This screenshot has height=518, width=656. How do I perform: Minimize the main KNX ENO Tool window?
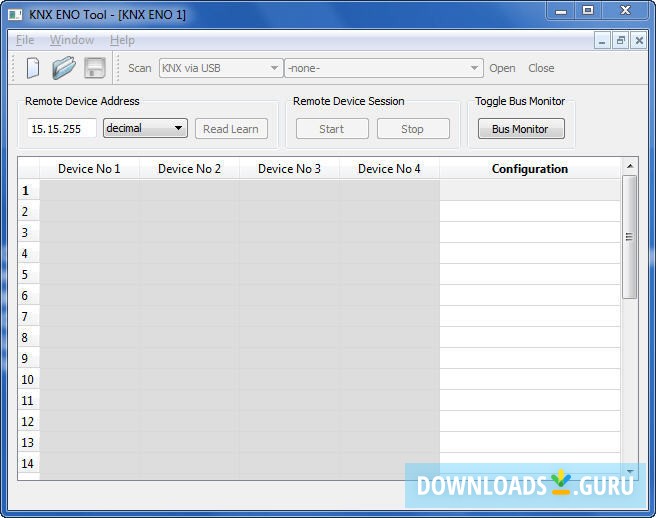tap(561, 10)
